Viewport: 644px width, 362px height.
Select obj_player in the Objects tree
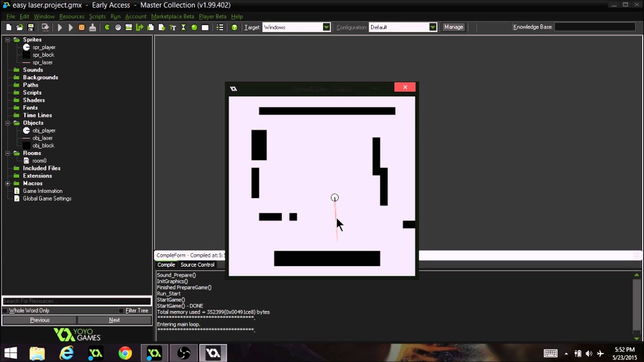click(x=44, y=131)
